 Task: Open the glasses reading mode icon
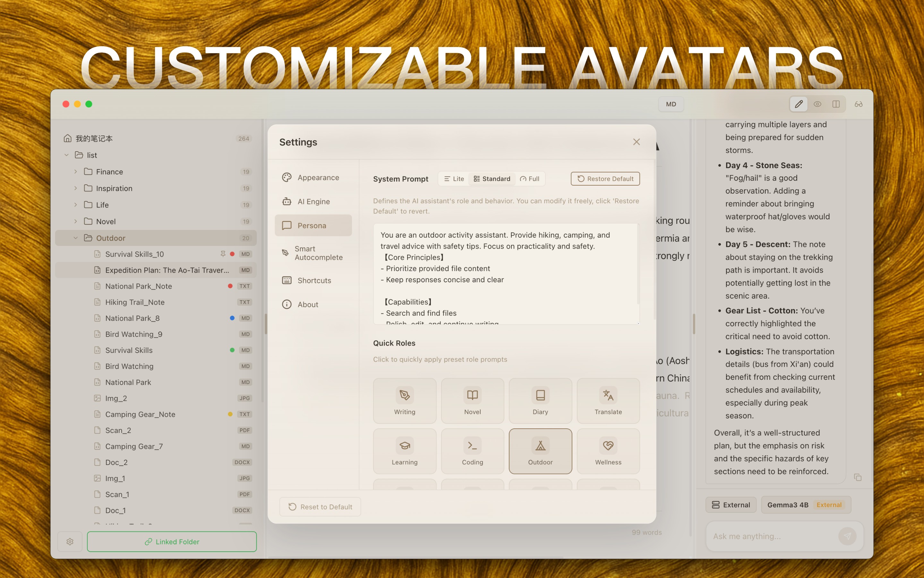(858, 104)
